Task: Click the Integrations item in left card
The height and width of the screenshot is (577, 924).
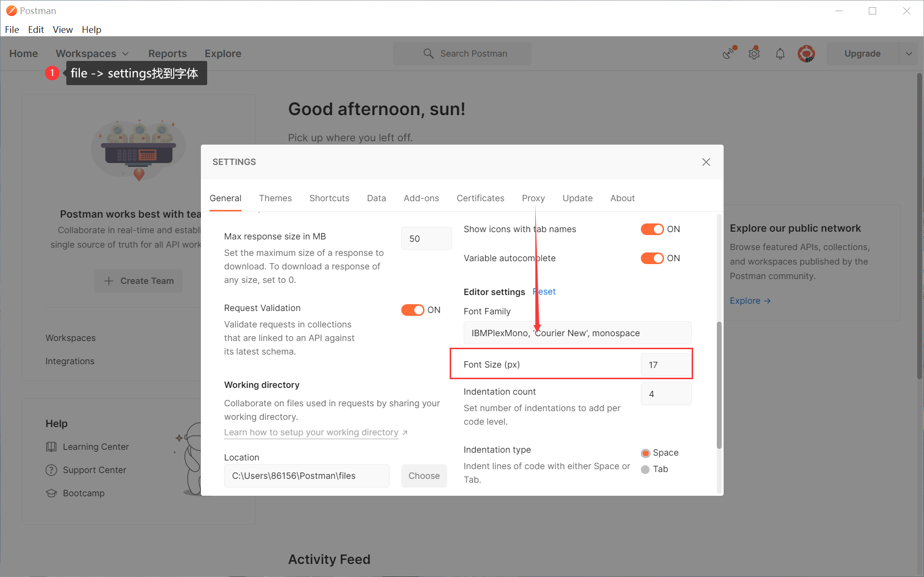Action: 70,361
